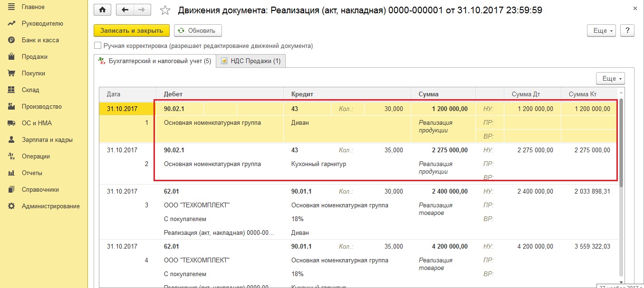The image size is (644, 288).
Task: Click the Руководителю chart icon
Action: click(11, 23)
